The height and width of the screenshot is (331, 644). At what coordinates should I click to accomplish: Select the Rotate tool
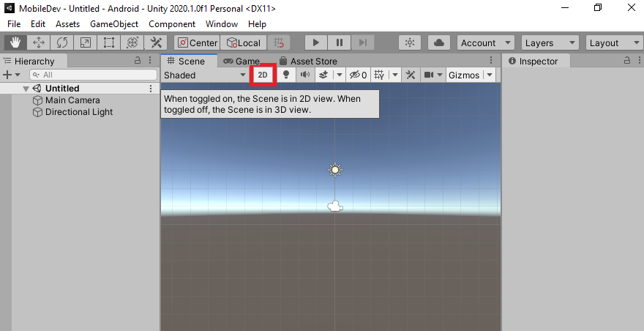[62, 42]
